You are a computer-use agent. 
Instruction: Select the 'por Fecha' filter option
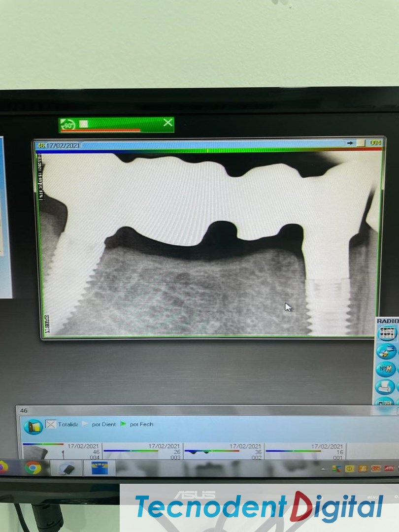137,424
